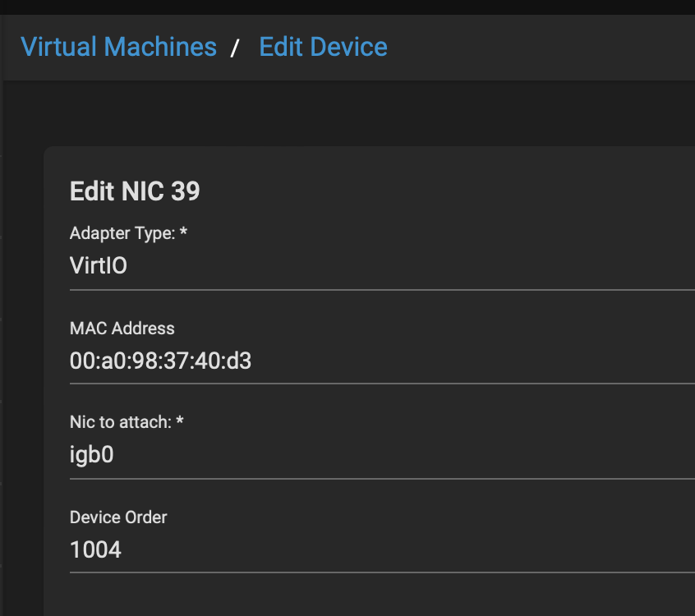Click the Edit Device breadcrumb link
This screenshot has width=695, height=616.
323,47
